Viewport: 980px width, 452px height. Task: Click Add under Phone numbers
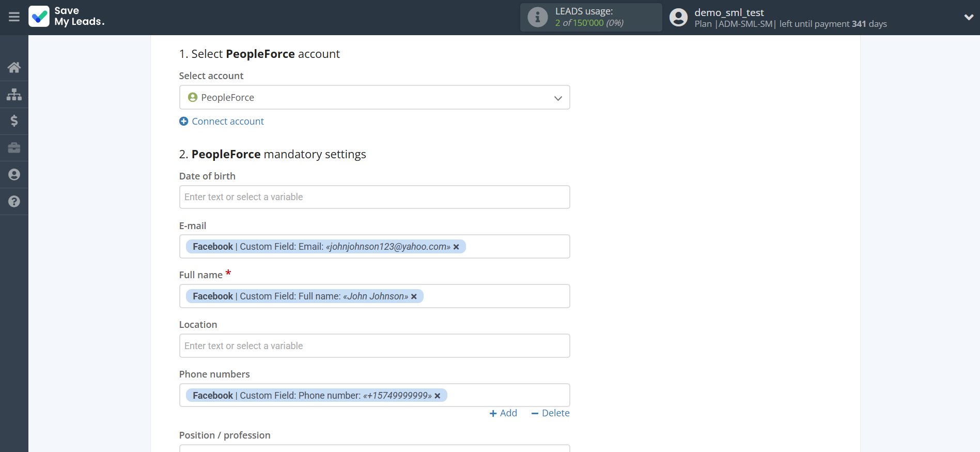click(x=503, y=413)
